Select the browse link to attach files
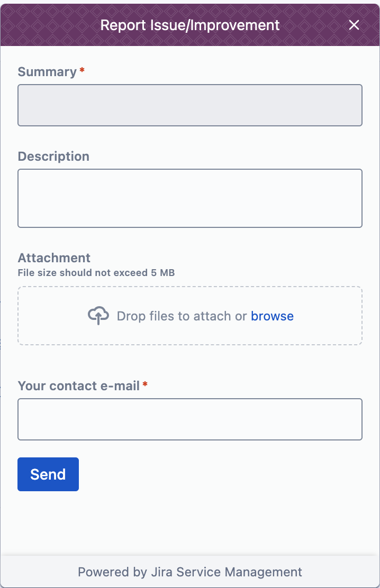This screenshot has width=380, height=588. 272,316
